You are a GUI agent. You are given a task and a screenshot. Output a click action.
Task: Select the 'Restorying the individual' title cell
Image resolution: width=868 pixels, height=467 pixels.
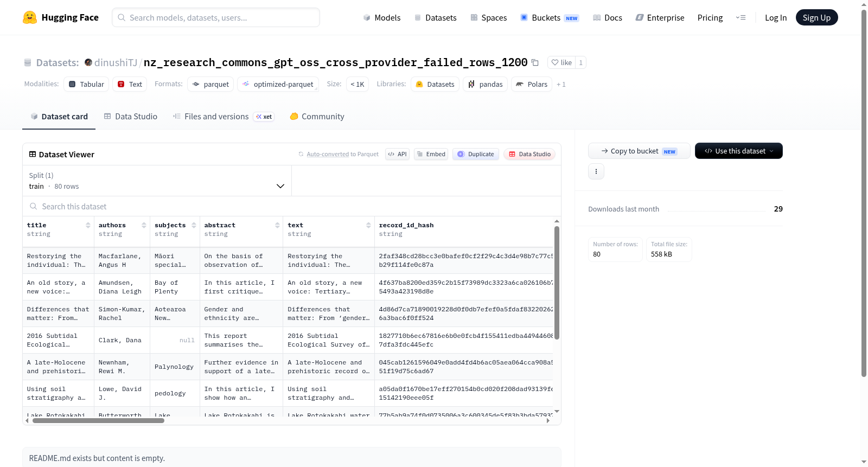pos(58,260)
